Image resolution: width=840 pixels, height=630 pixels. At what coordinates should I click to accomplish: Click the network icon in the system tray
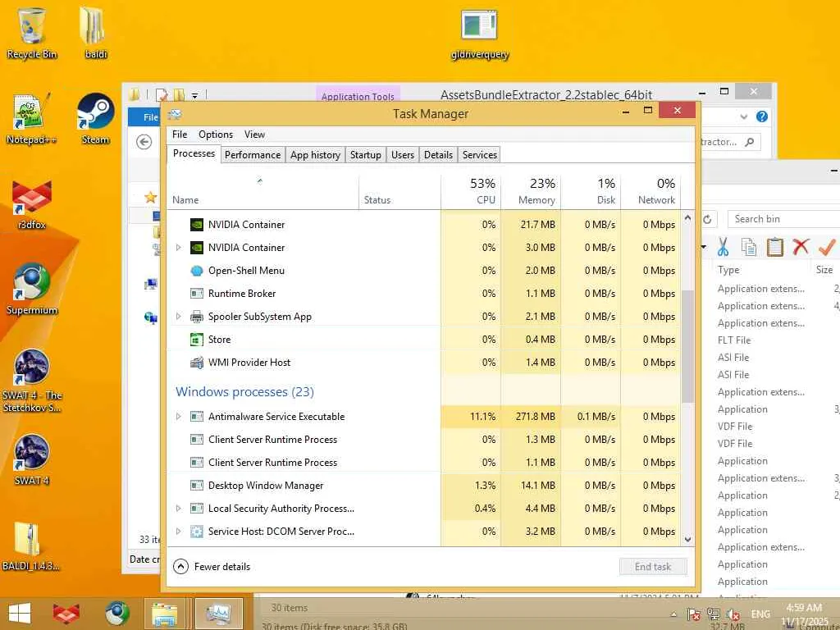714,614
